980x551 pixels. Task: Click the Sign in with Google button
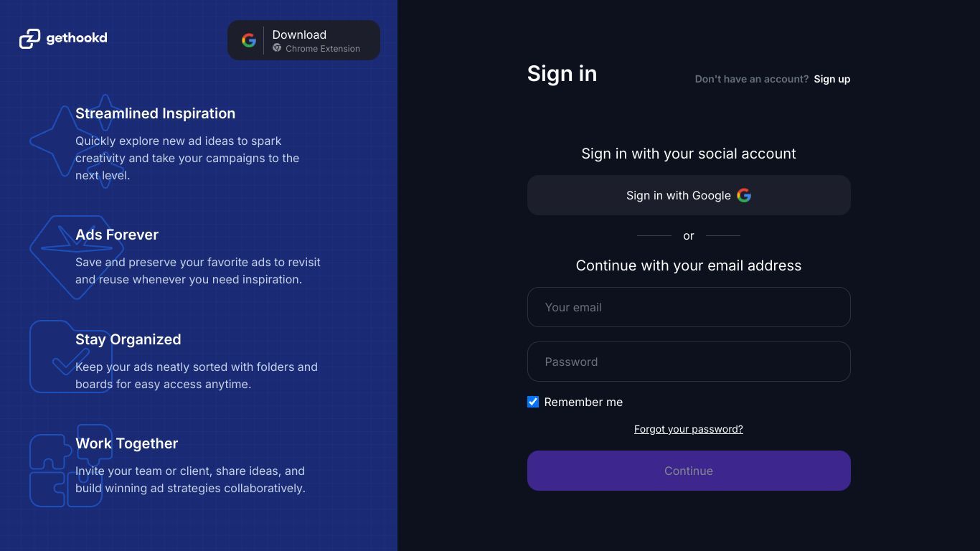(689, 195)
